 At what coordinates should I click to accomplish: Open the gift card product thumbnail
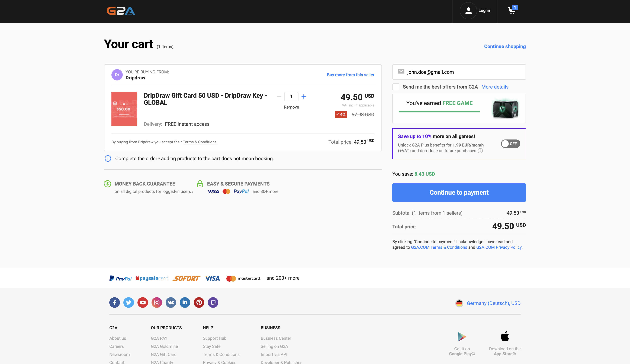click(124, 109)
